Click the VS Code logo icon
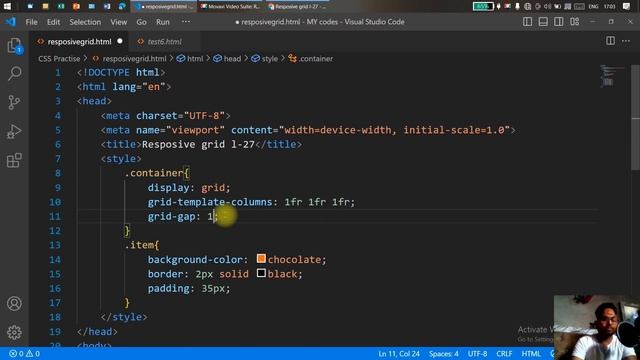This screenshot has width=640, height=360. (x=11, y=22)
